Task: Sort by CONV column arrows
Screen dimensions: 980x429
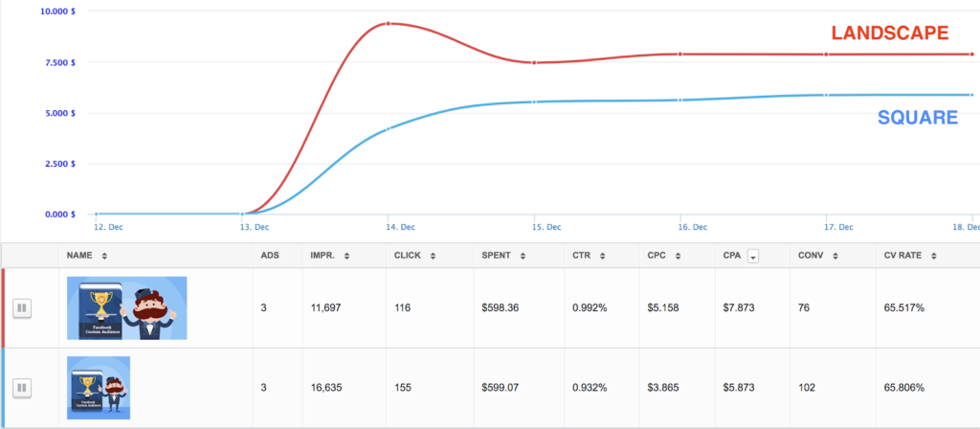Action: coord(836,256)
